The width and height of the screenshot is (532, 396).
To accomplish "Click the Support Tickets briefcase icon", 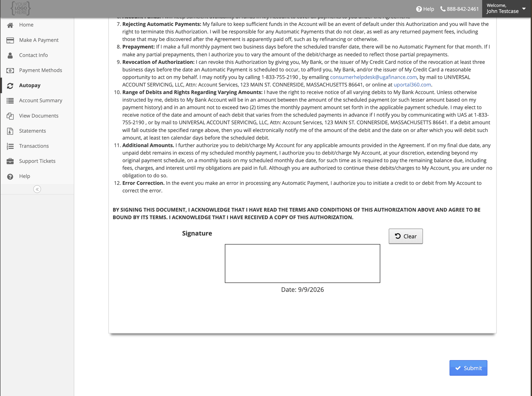I will 10,161.
